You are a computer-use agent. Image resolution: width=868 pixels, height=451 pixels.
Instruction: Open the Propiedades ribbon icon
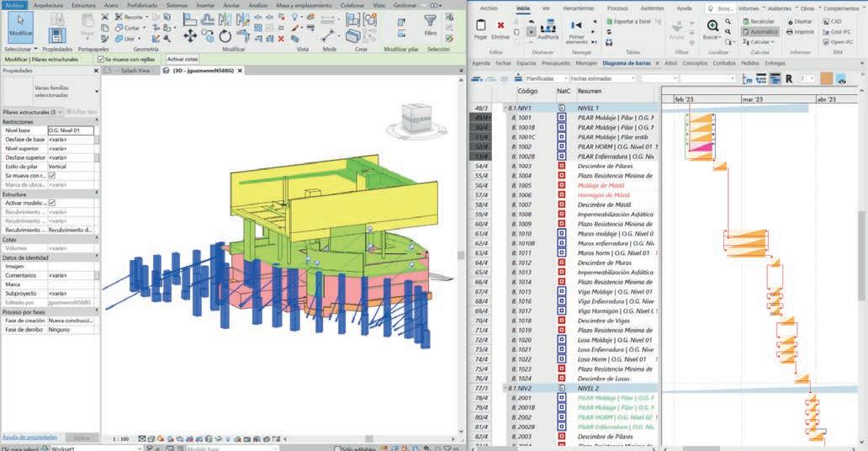click(57, 34)
